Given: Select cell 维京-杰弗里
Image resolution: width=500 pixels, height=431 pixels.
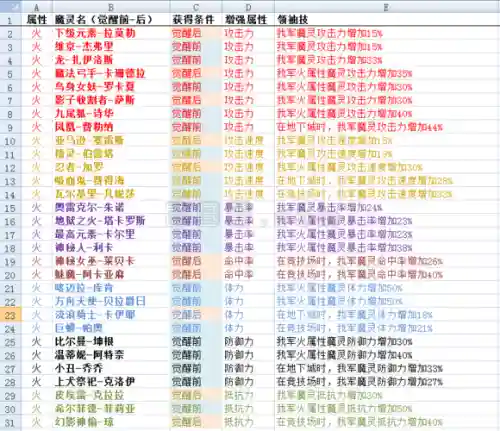Looking at the screenshot, I should [x=111, y=47].
